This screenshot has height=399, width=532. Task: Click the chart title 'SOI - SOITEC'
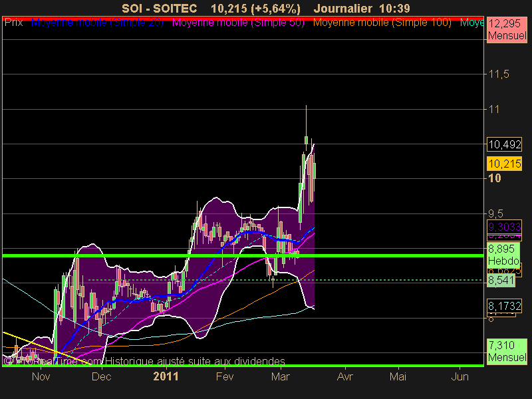pos(160,9)
